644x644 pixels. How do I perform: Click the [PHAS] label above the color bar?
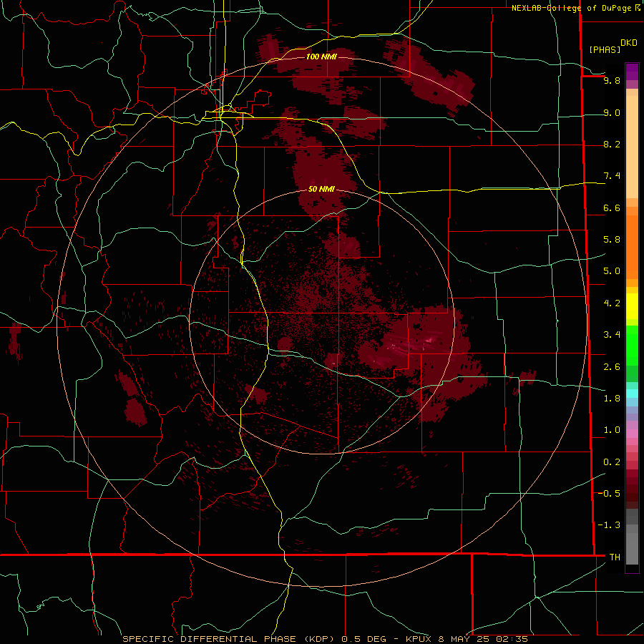[x=605, y=49]
